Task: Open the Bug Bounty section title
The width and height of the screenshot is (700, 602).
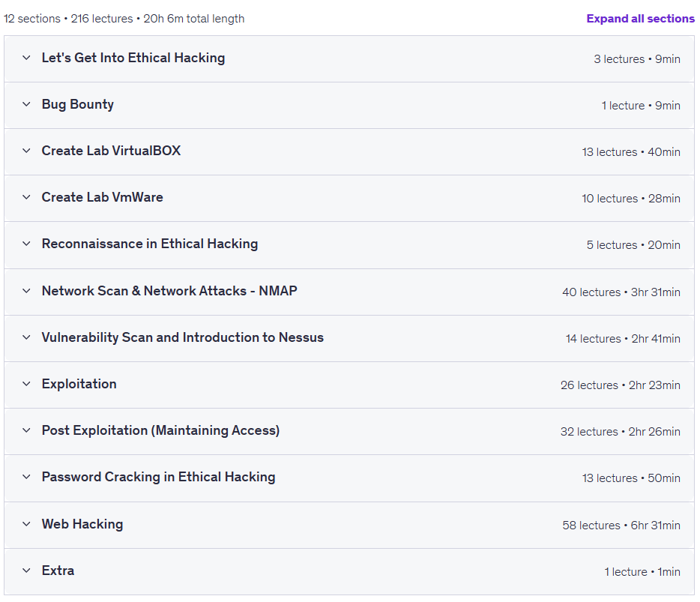Action: point(78,104)
